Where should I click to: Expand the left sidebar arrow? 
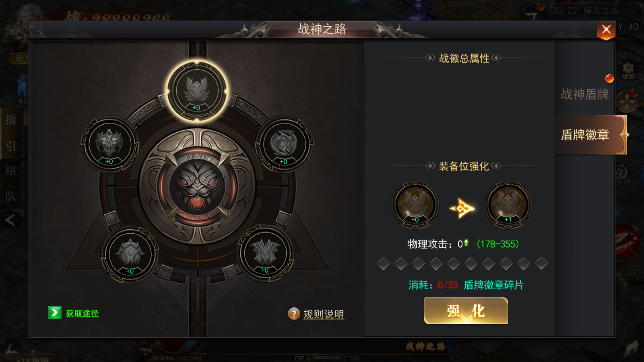[x=10, y=220]
